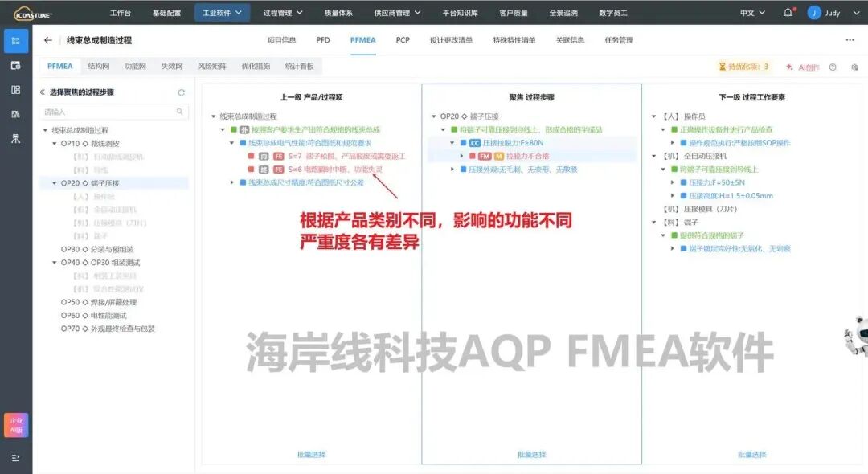Image resolution: width=868 pixels, height=474 pixels.
Task: Switch to the PCP tab
Action: click(x=403, y=40)
